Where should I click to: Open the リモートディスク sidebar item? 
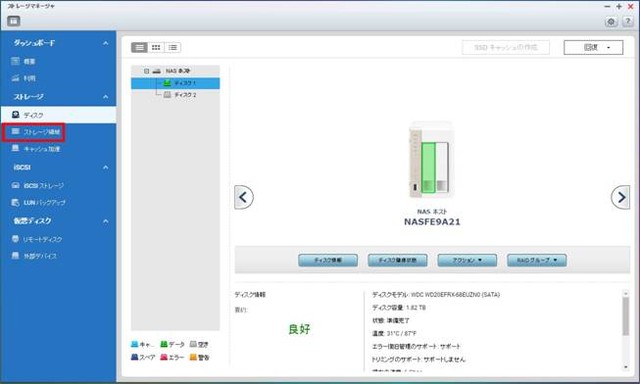tap(58, 239)
